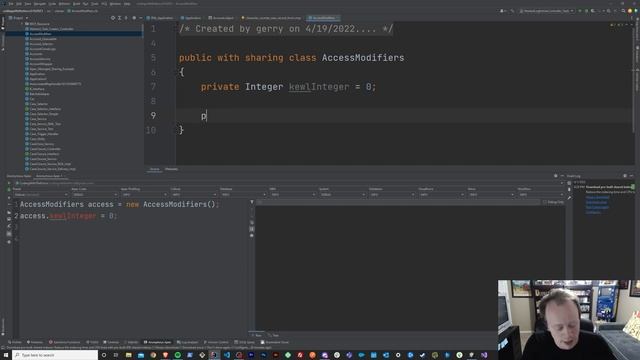Collapse all nodes in Project panel
This screenshot has height=360, width=640.
pyautogui.click(x=126, y=18)
